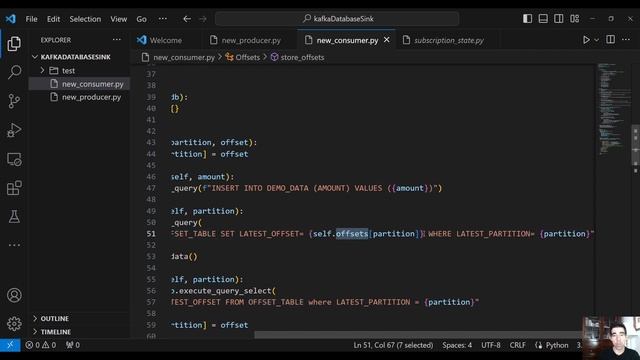Open the customize layout control

(575, 19)
